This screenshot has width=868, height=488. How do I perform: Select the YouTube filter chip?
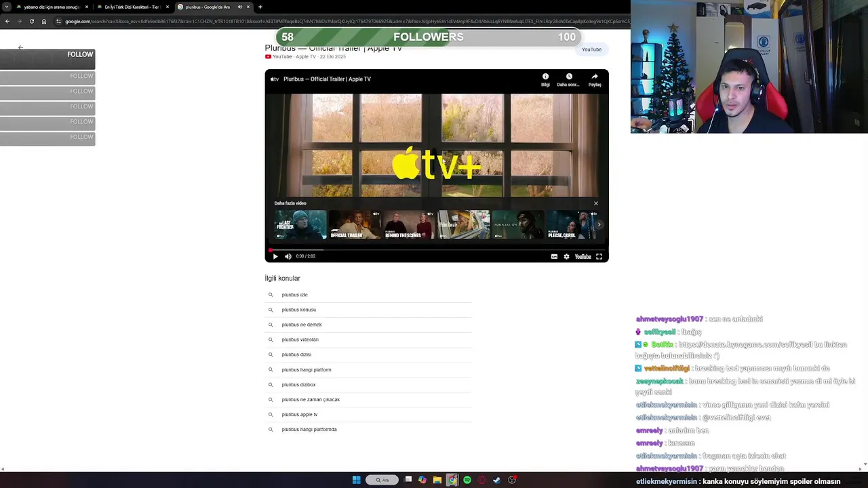point(591,49)
